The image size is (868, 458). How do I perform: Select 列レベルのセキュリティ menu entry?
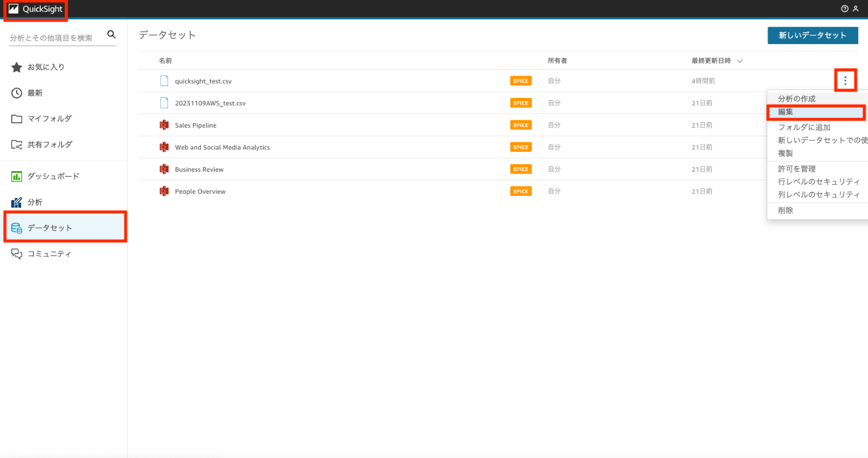coord(819,195)
